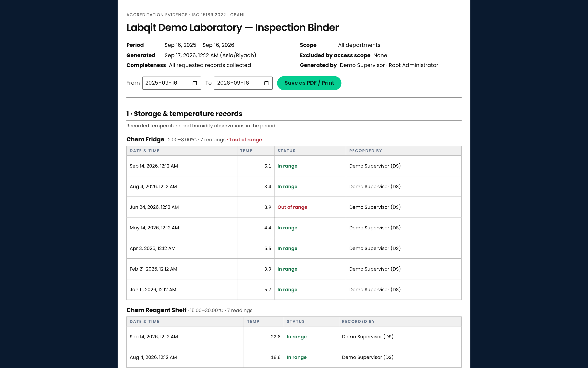Click Demo Supervisor (DS) in the Jan 11 row

[x=375, y=289]
